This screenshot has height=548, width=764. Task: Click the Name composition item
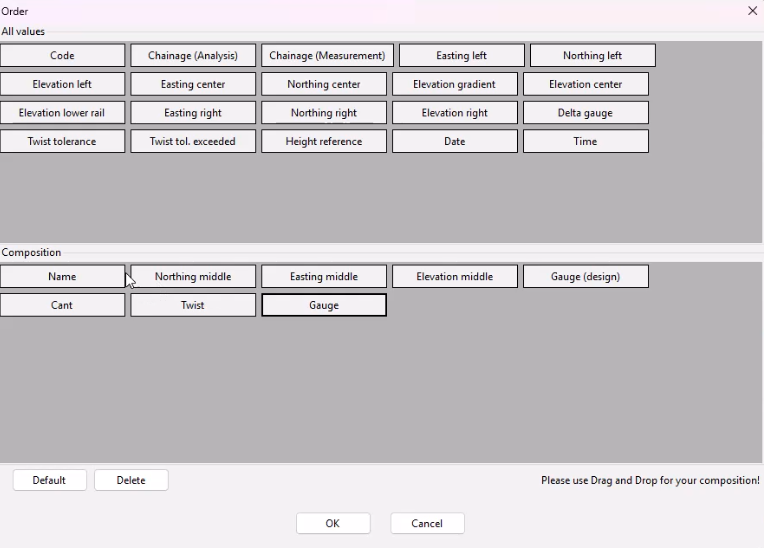(x=62, y=277)
